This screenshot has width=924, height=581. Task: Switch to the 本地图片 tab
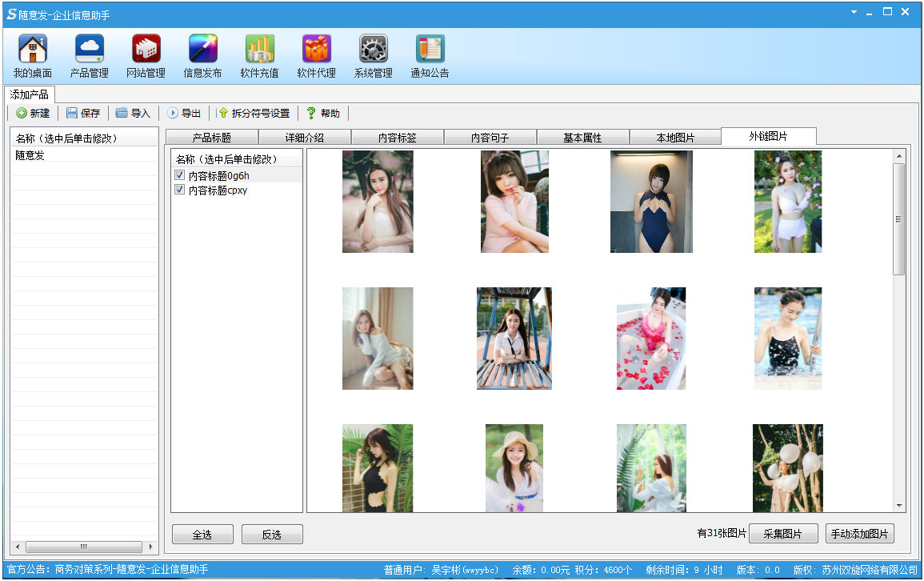point(675,138)
